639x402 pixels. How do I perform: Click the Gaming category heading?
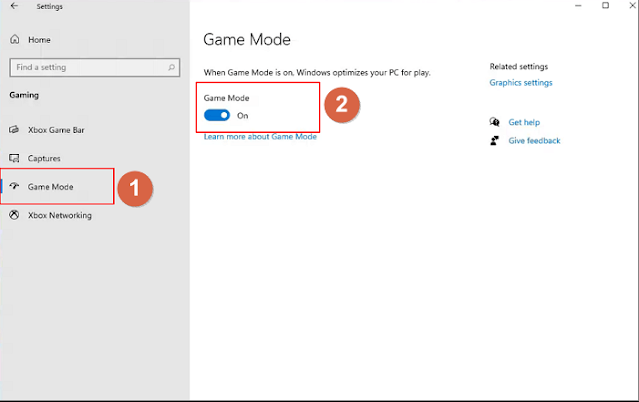pos(24,95)
